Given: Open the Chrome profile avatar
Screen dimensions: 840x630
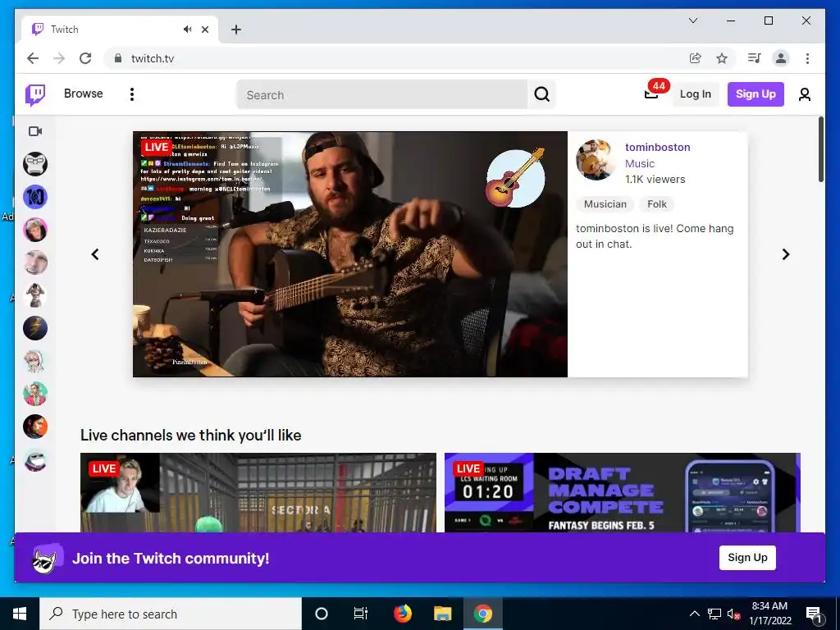Looking at the screenshot, I should (x=781, y=58).
